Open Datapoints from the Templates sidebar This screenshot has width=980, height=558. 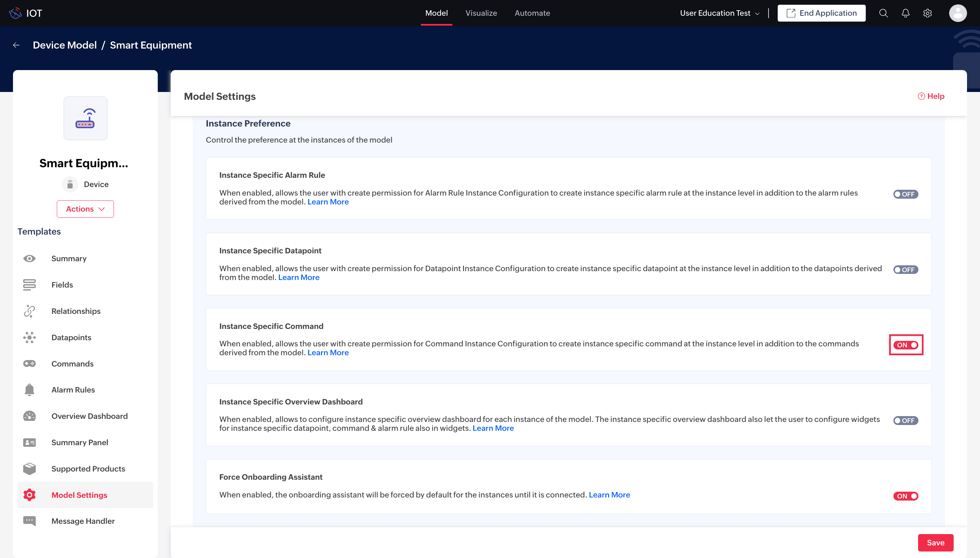[x=71, y=337]
